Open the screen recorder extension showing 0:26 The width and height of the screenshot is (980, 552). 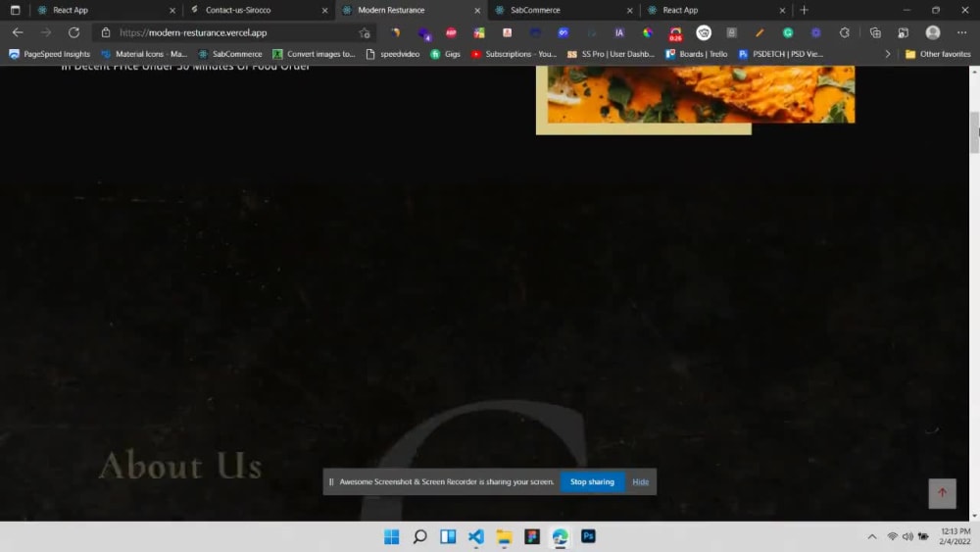pos(675,33)
